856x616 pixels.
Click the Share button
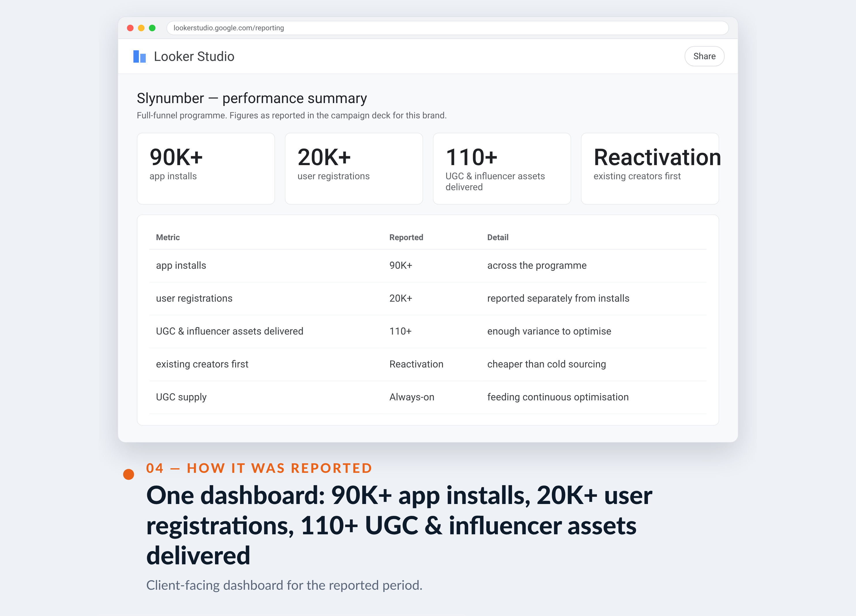pyautogui.click(x=704, y=56)
